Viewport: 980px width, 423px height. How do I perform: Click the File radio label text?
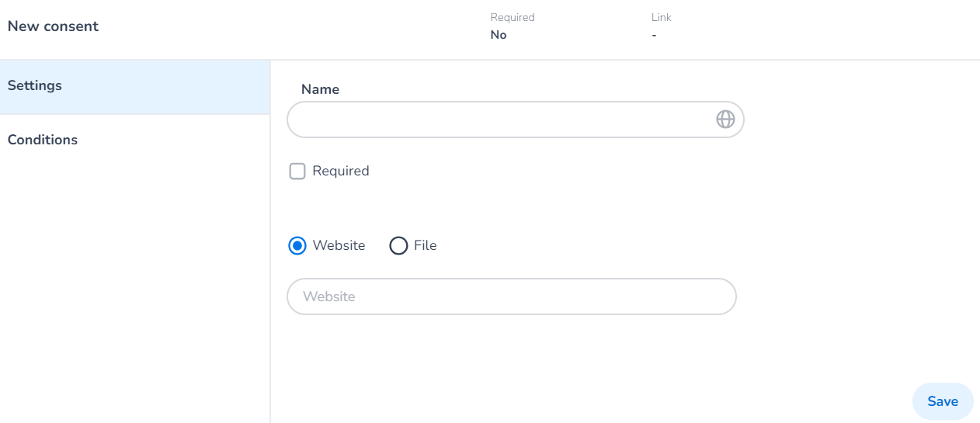[x=425, y=246]
